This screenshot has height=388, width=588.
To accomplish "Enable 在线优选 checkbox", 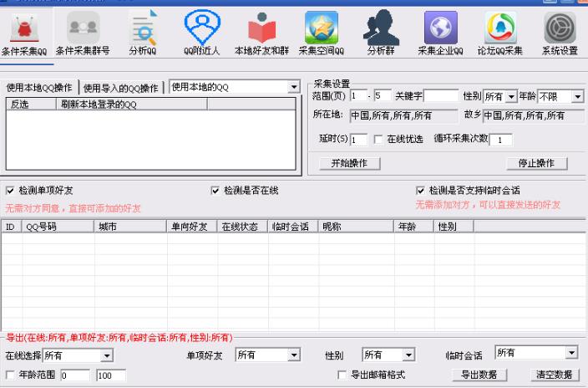I will (x=378, y=140).
